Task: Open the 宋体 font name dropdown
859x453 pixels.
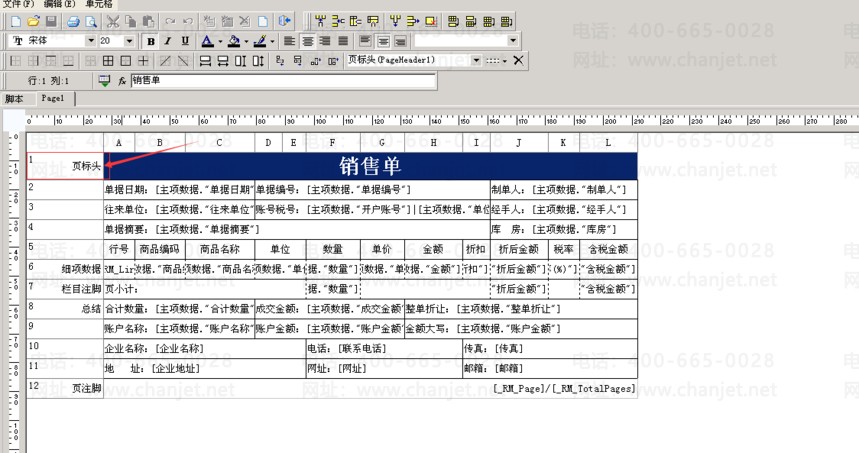Action: pyautogui.click(x=90, y=41)
